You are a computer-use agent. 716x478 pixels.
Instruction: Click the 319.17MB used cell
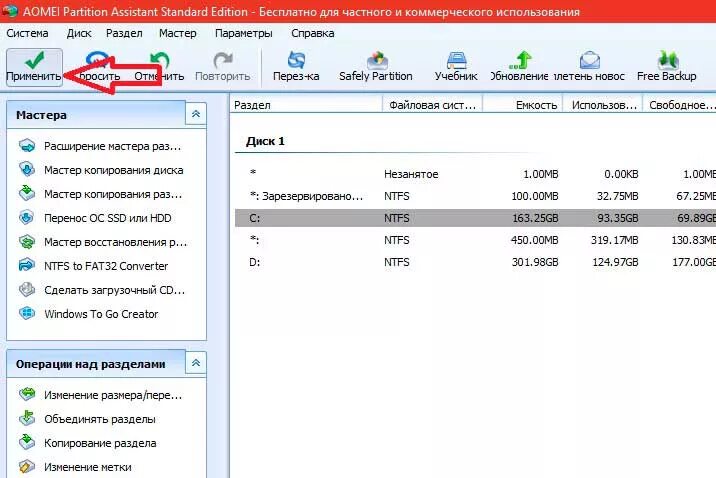click(x=615, y=240)
